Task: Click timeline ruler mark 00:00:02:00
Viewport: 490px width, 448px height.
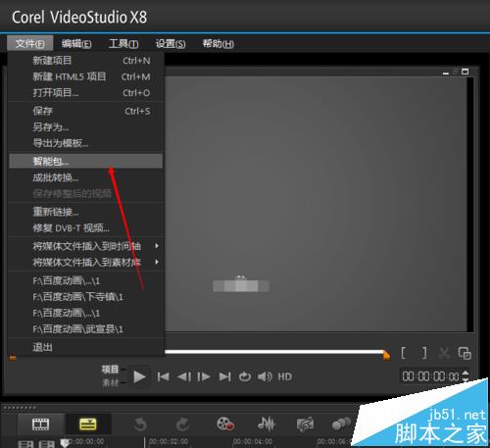Action: click(x=169, y=441)
